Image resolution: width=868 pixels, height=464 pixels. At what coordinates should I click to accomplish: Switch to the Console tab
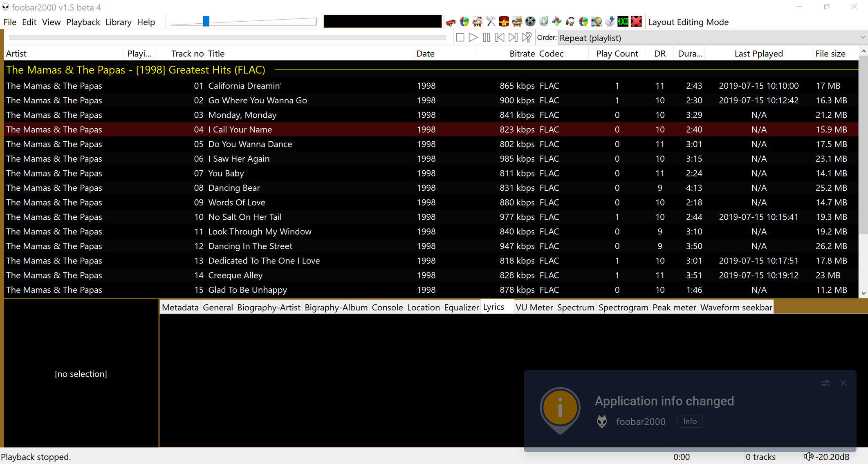coord(387,308)
